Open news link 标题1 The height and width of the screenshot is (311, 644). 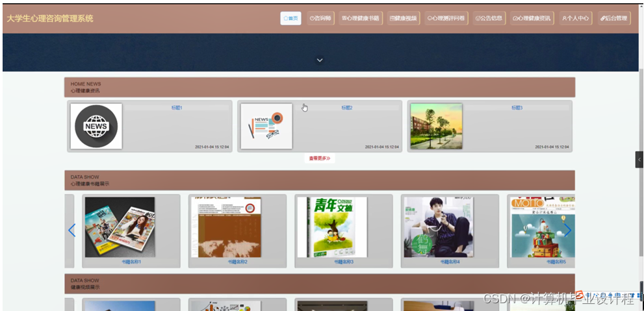pyautogui.click(x=177, y=108)
